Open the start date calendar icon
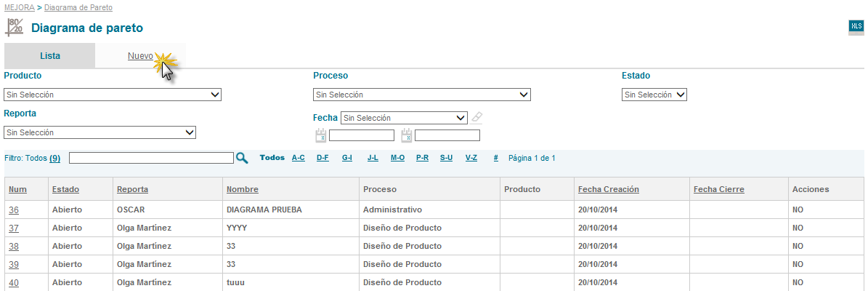This screenshot has width=868, height=291. [x=320, y=135]
